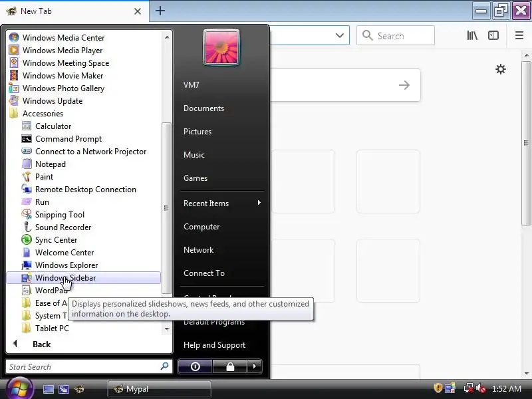The image size is (532, 399).
Task: Open Calculator icon in Accessories
Action: point(27,126)
